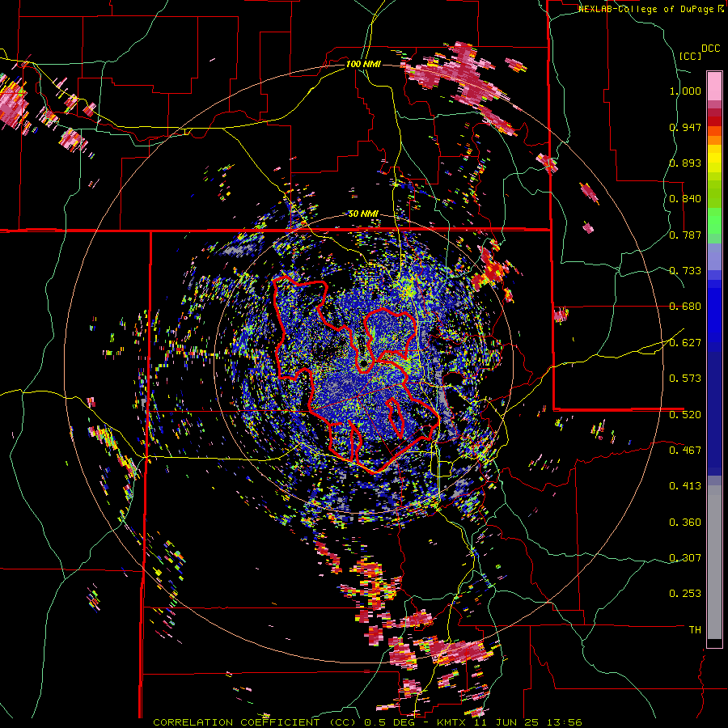Click the 0.893 color scale value
Viewport: 728px width, 728px height.
pos(685,163)
